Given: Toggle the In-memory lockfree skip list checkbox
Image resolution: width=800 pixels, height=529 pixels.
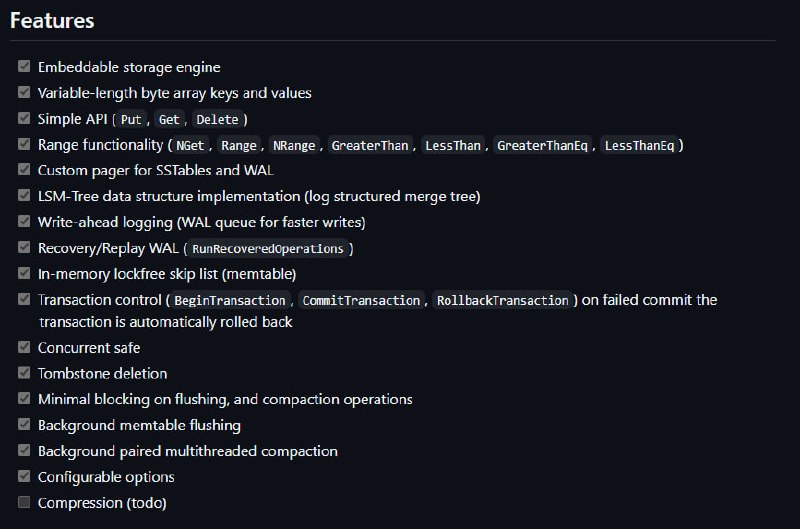Looking at the screenshot, I should pyautogui.click(x=24, y=273).
